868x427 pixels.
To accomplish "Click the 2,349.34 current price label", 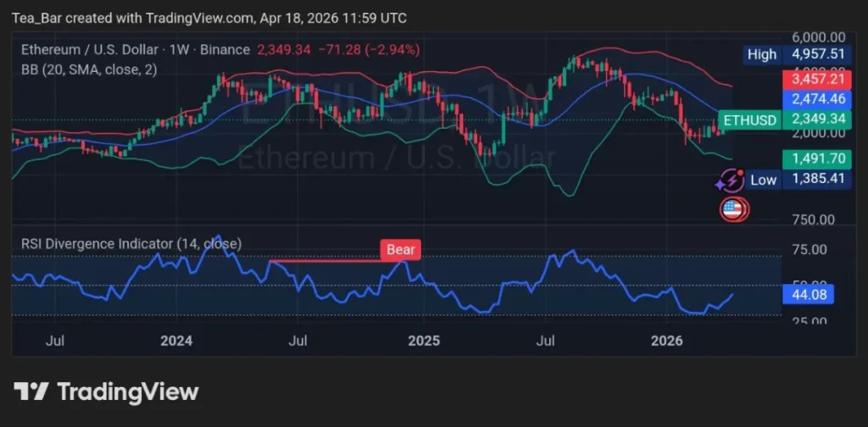I will point(817,119).
